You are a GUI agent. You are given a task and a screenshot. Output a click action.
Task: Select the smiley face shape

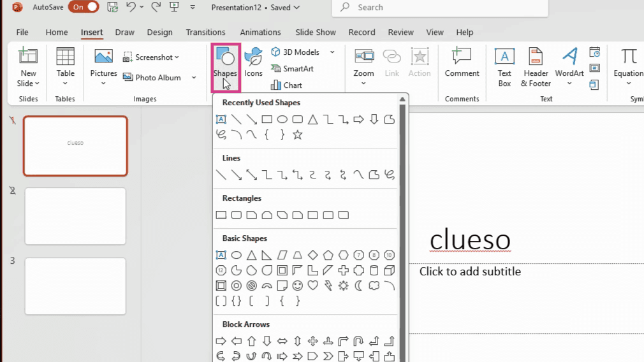pos(297,286)
